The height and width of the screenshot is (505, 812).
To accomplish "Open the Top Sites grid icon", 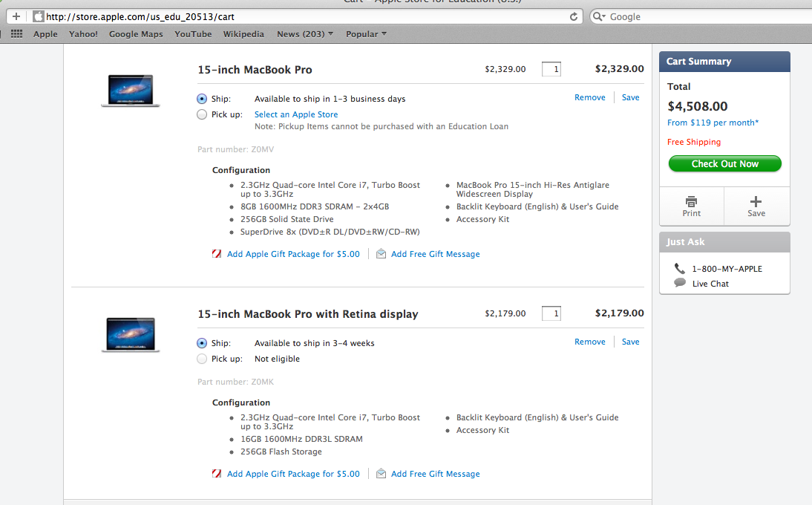I will 16,34.
